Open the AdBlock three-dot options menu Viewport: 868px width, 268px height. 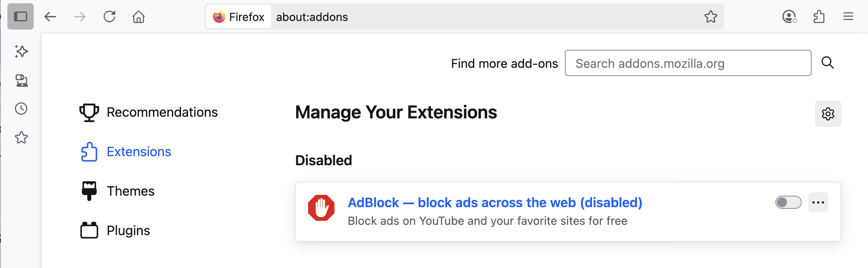[x=818, y=202]
